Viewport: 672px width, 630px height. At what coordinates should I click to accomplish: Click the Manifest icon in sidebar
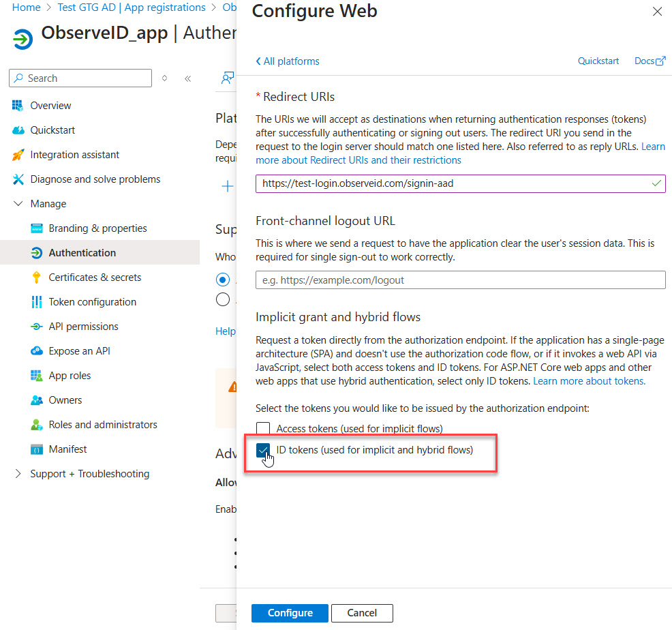(x=36, y=449)
